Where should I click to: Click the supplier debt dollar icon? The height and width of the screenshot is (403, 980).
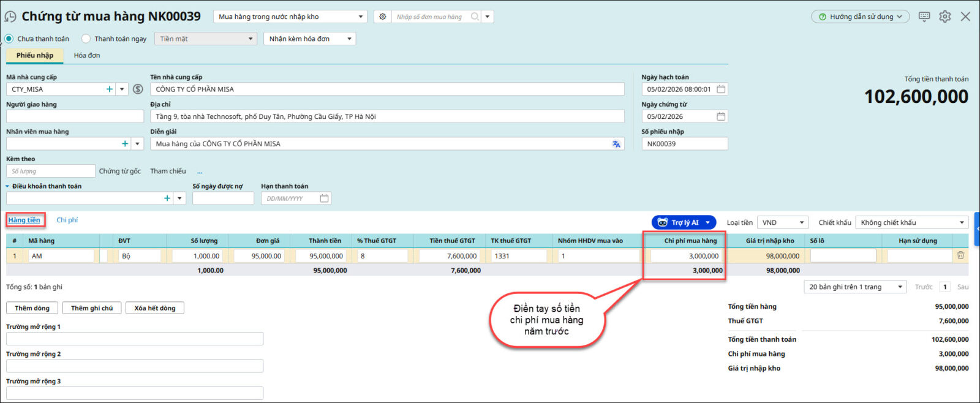[x=138, y=89]
